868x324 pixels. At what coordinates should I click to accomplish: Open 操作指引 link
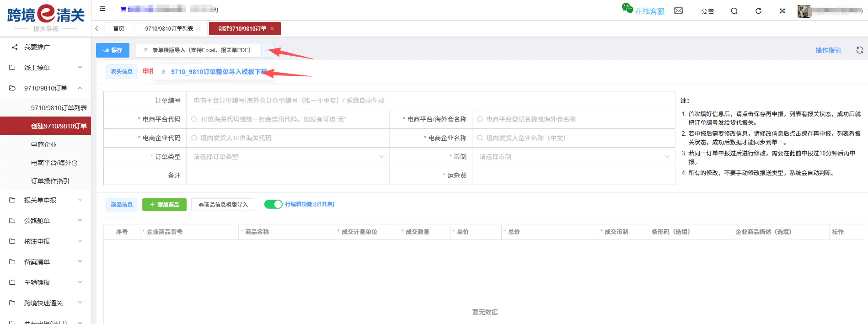tap(828, 50)
